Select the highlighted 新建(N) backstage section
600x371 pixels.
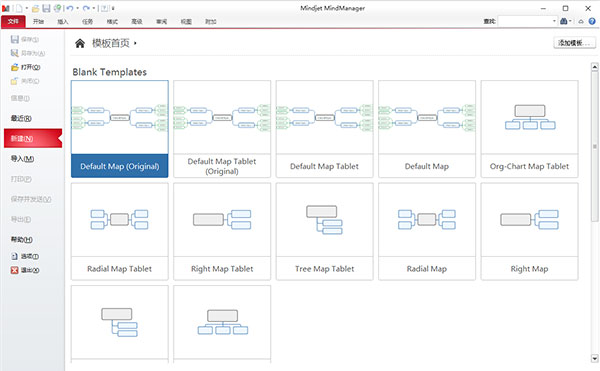pos(33,138)
